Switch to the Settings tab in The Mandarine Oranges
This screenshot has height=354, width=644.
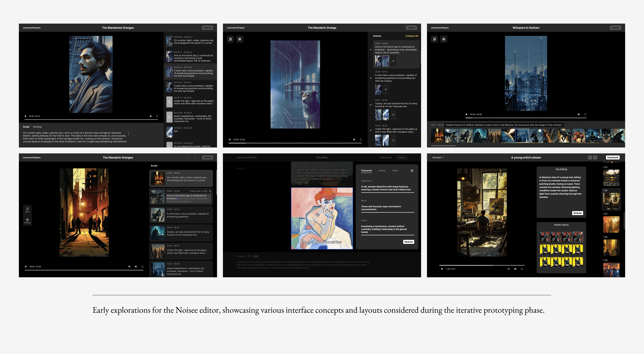tap(37, 127)
